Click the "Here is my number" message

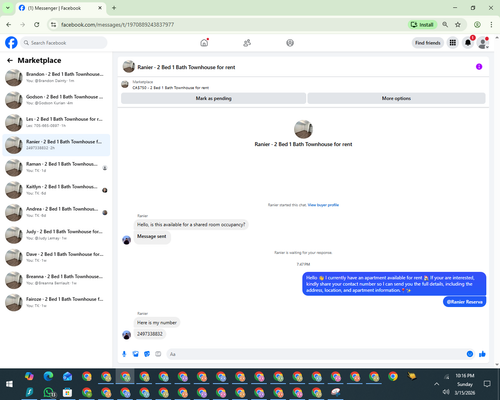tap(157, 322)
